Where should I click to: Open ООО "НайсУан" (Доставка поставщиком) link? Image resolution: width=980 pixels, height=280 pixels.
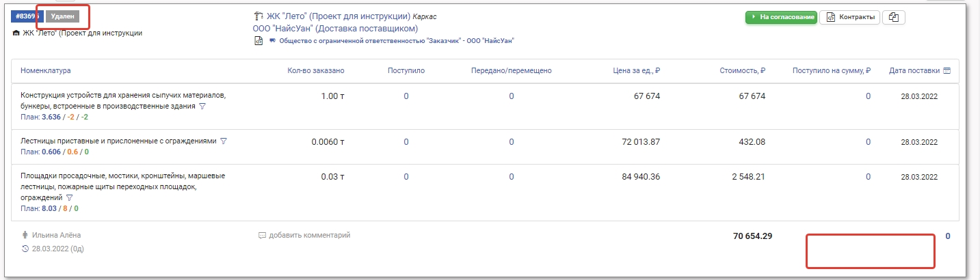pos(335,28)
